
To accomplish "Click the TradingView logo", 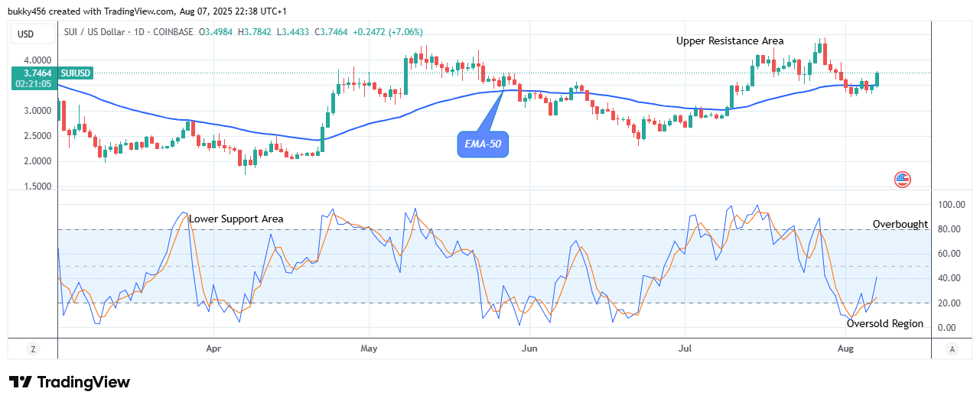I will point(70,382).
